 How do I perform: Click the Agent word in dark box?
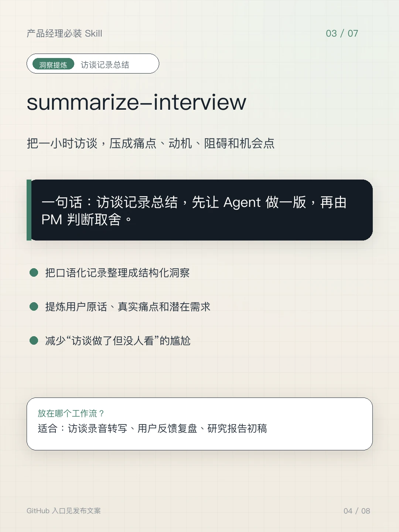[242, 203]
